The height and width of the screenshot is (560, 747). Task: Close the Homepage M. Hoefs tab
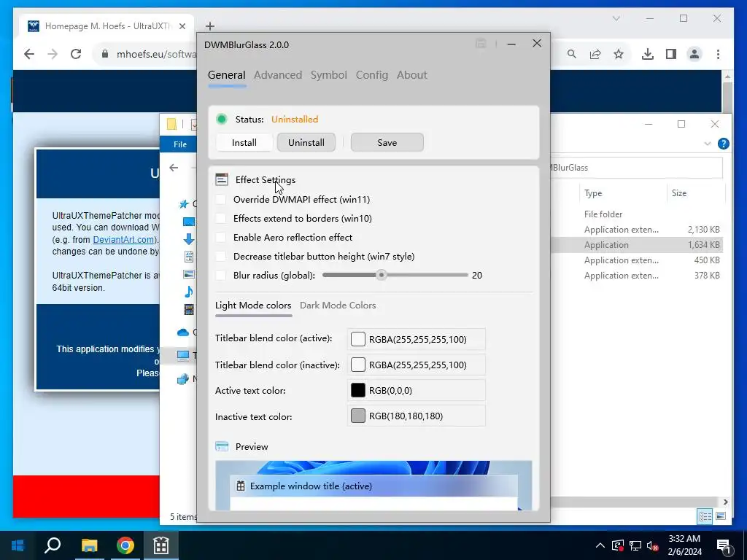(x=182, y=26)
